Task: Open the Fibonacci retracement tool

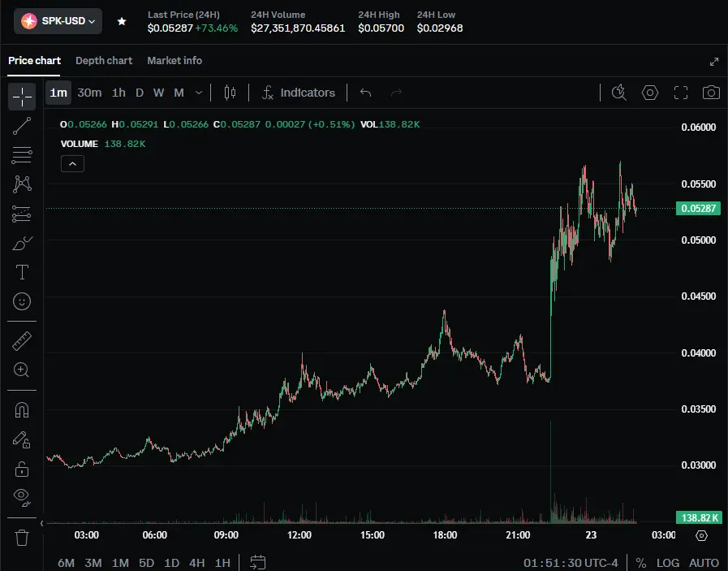Action: [22, 155]
